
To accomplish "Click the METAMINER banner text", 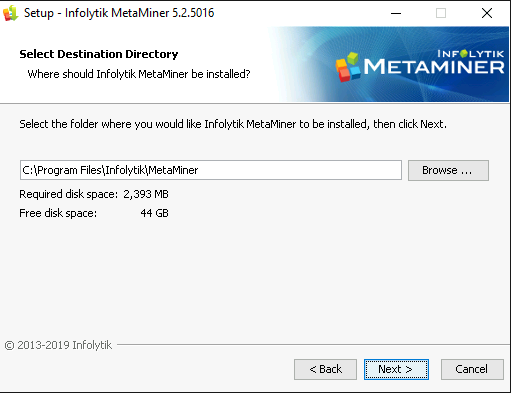I will point(434,67).
